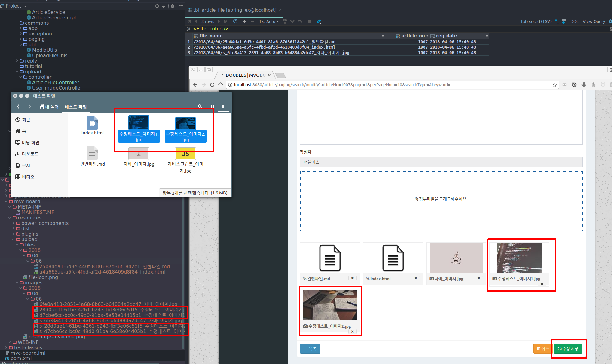This screenshot has height=364, width=612.
Task: Collapse the images folder in tree
Action: coord(17,283)
